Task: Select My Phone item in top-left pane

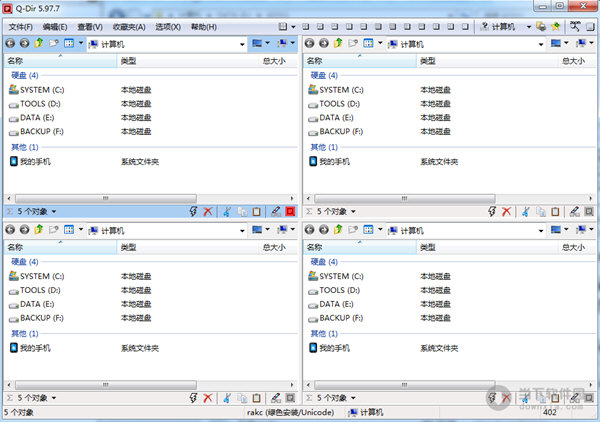Action: pyautogui.click(x=30, y=161)
